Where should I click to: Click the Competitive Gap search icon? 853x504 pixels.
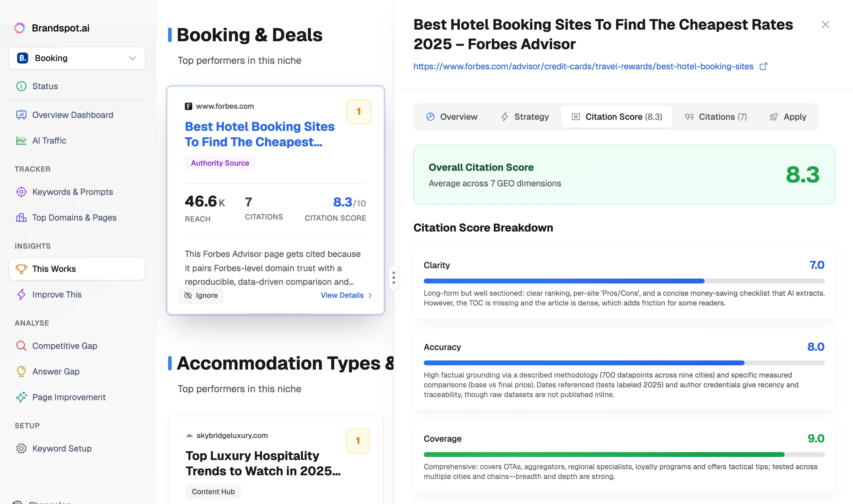tap(21, 346)
